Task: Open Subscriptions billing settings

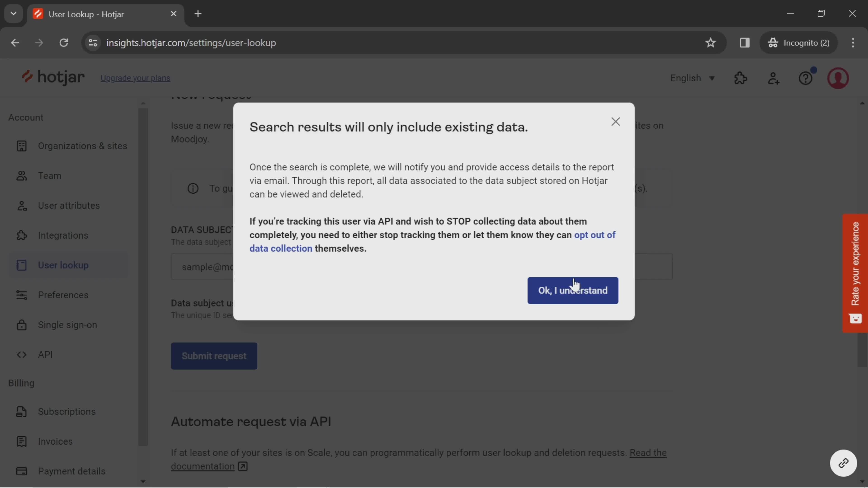Action: tap(67, 411)
